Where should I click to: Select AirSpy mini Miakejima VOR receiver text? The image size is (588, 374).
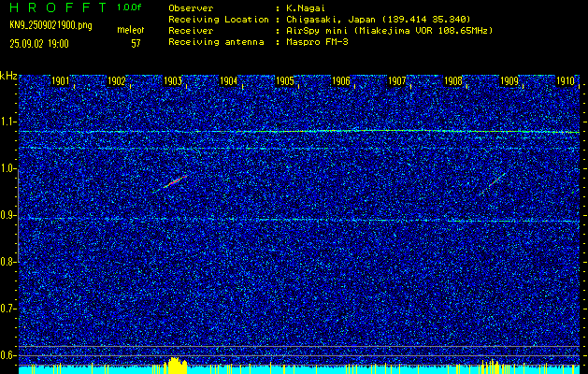[390, 30]
